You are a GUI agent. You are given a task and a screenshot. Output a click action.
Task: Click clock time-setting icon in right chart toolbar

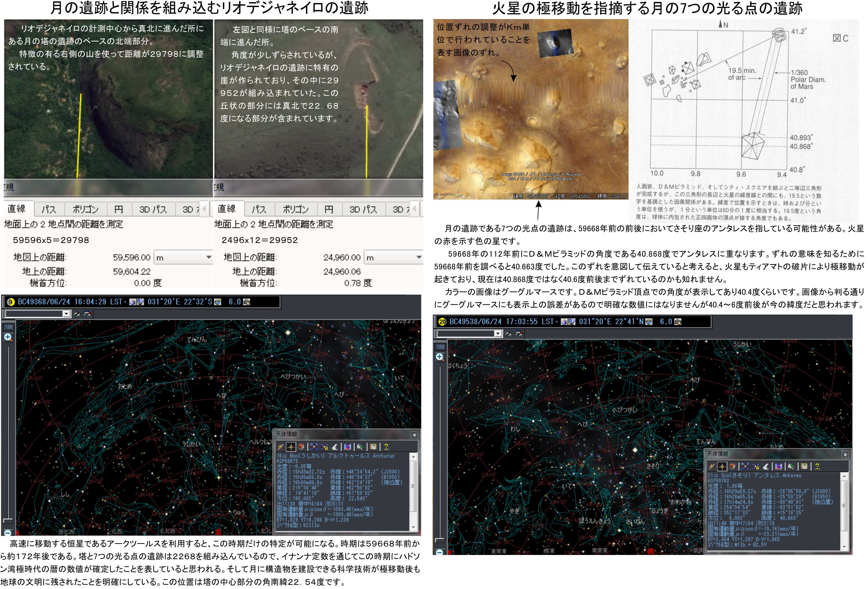click(564, 322)
